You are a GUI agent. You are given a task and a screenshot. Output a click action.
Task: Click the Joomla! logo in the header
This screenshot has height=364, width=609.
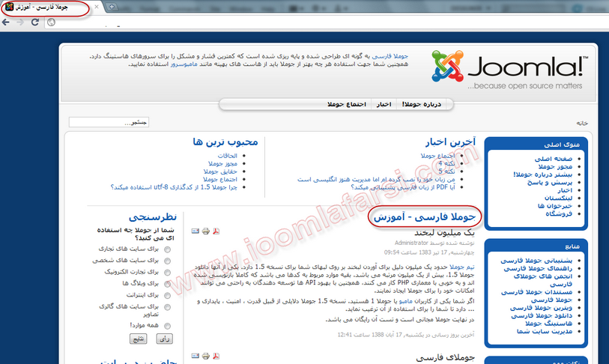click(509, 70)
